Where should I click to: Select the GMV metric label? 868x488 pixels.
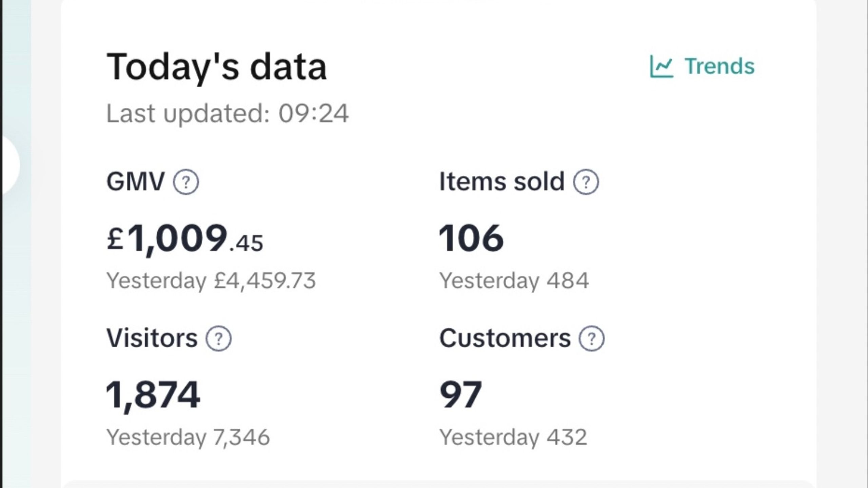(x=135, y=182)
